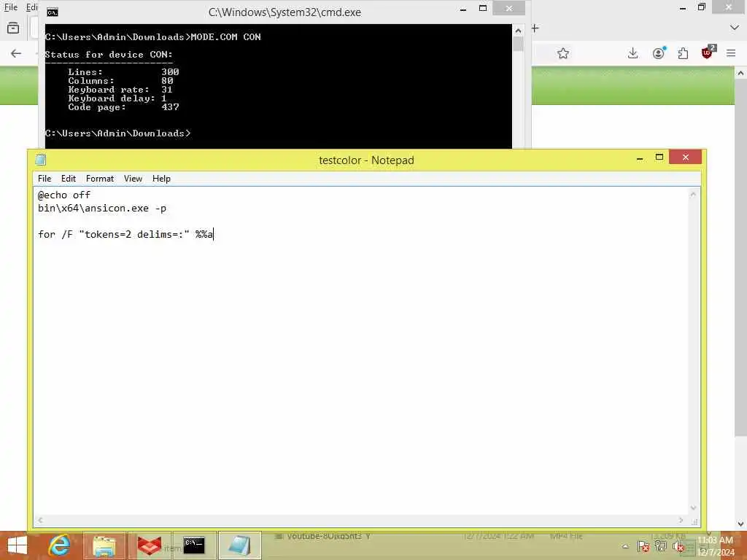This screenshot has width=747, height=560.
Task: Close the testcolor Notepad window
Action: [x=685, y=157]
